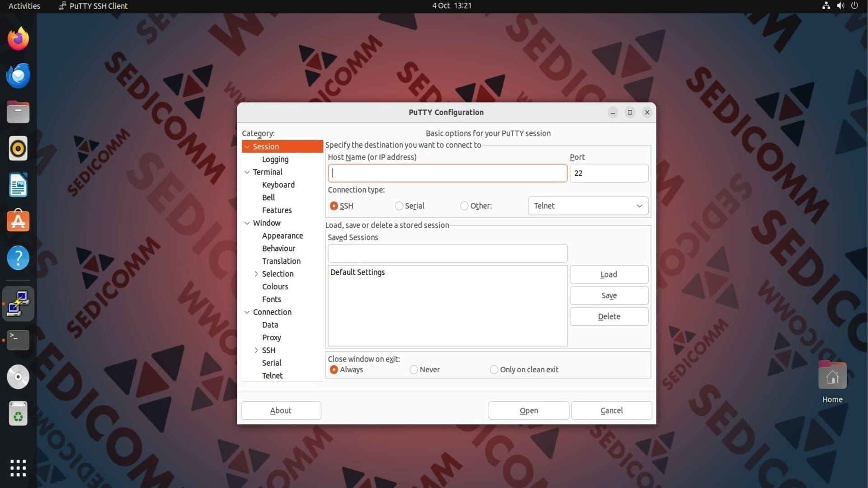Image resolution: width=868 pixels, height=488 pixels.
Task: Open the Trash dock icon
Action: (18, 413)
